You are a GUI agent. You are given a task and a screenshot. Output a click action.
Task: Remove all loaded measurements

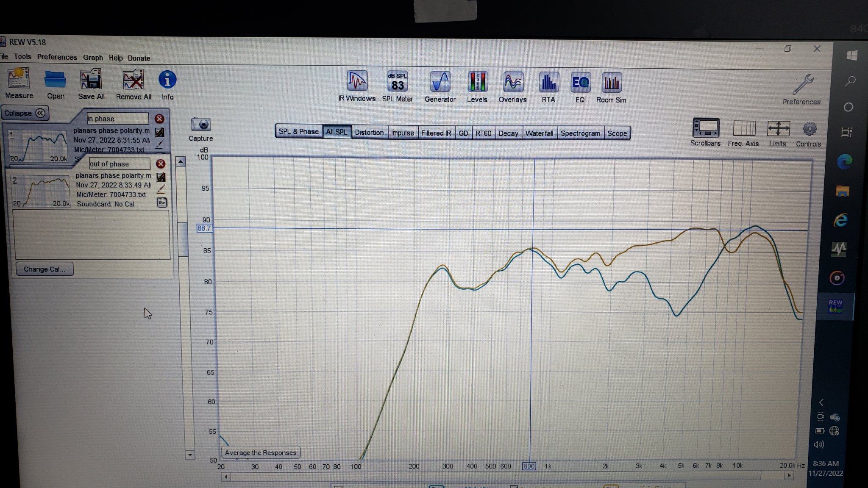[x=134, y=85]
